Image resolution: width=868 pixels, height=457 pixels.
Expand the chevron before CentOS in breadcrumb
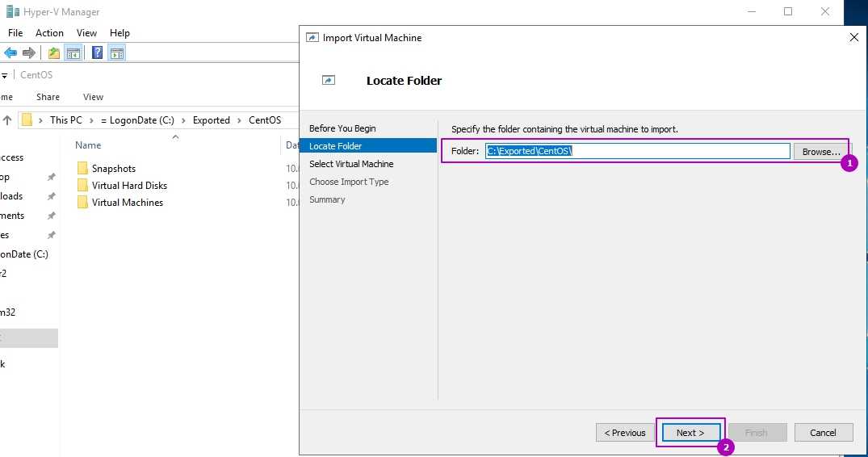coord(240,120)
